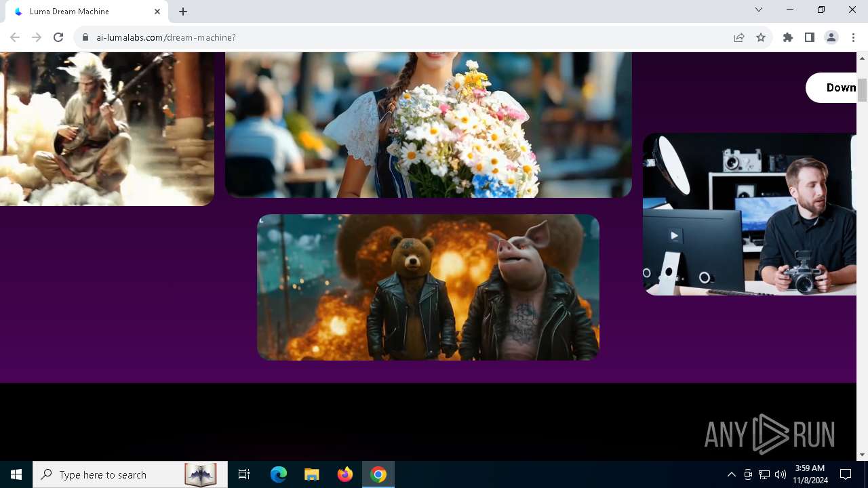Click the address bar URL field
The width and height of the screenshot is (868, 488).
tap(407, 37)
